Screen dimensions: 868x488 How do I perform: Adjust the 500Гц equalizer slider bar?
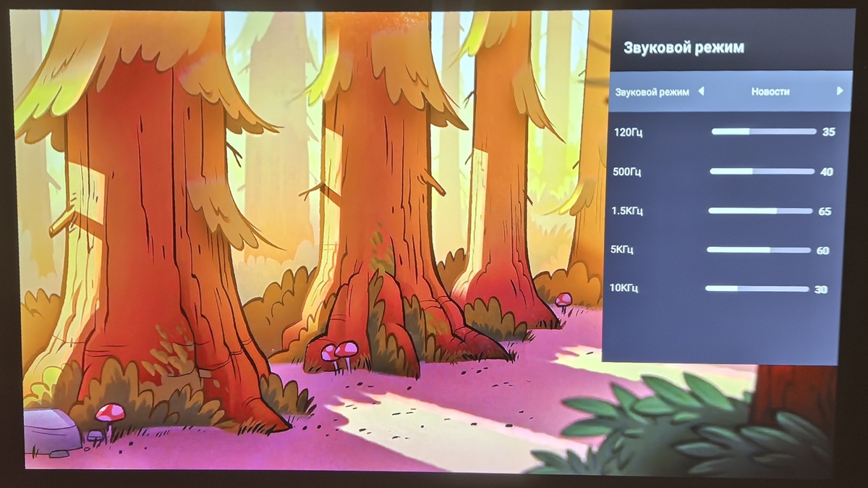click(x=762, y=172)
